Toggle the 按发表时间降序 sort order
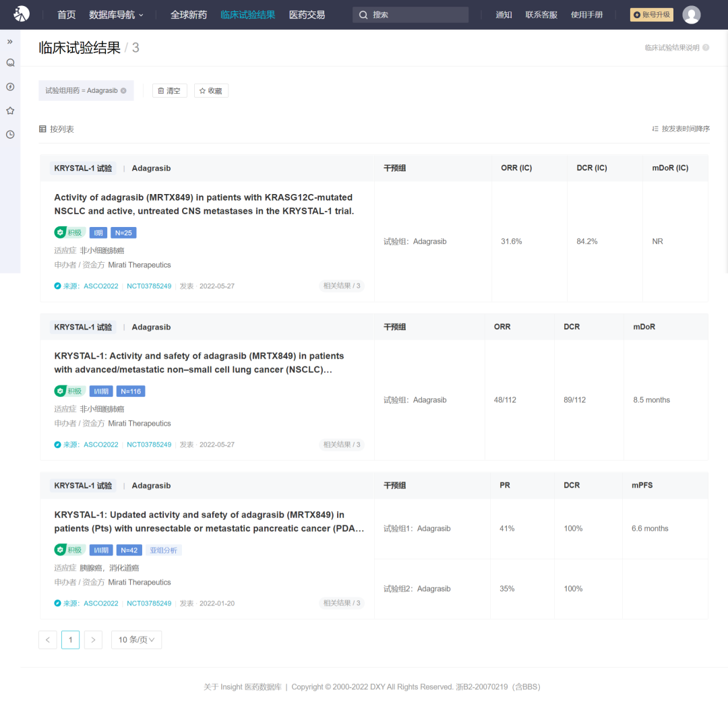This screenshot has height=706, width=728. [681, 129]
